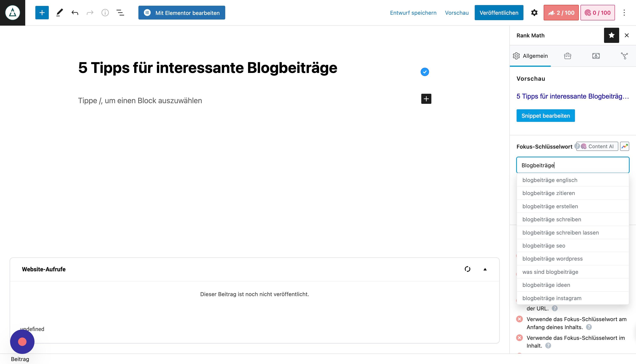The width and height of the screenshot is (636, 364).
Task: Open Content AI score 0 / 100
Action: (x=598, y=12)
